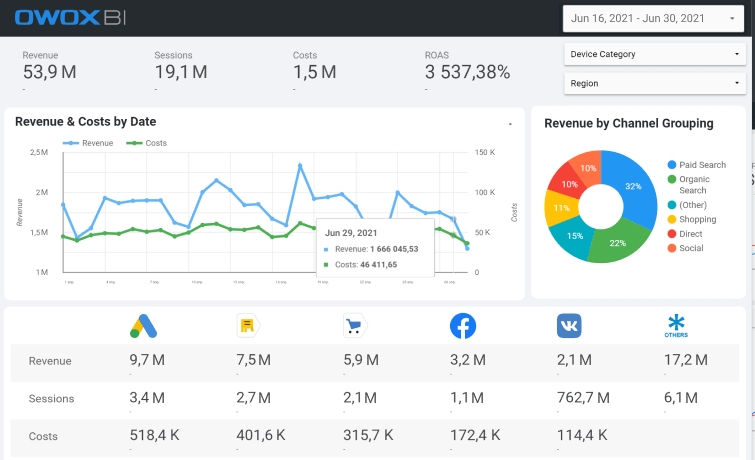Open the date range dropdown
Screen dimensions: 755x460
pos(653,18)
